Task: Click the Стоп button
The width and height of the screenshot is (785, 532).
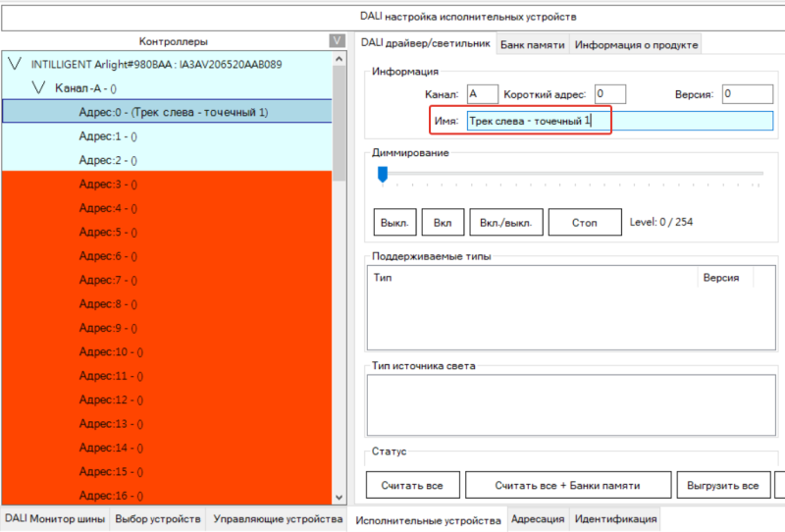Action: [x=585, y=223]
